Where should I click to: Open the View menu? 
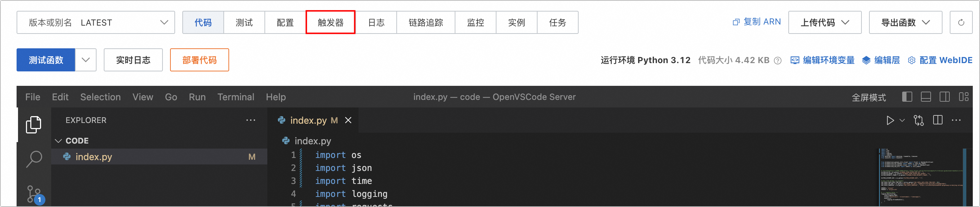coord(143,97)
